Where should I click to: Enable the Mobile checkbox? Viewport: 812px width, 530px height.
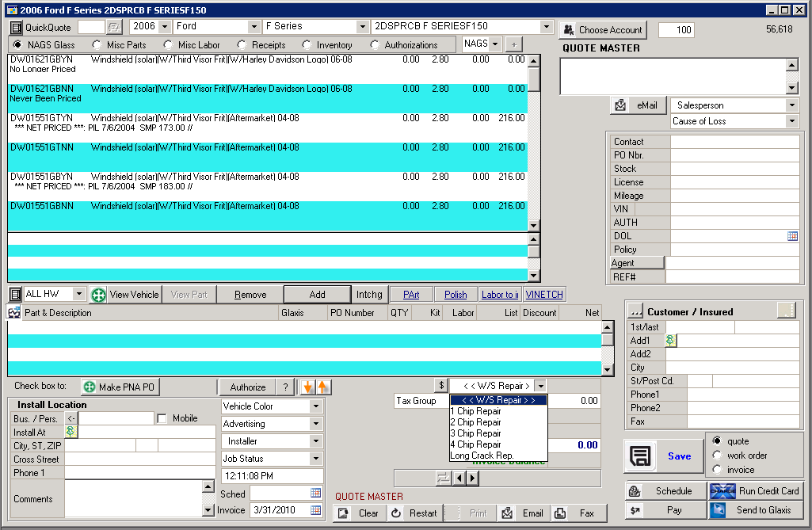162,418
